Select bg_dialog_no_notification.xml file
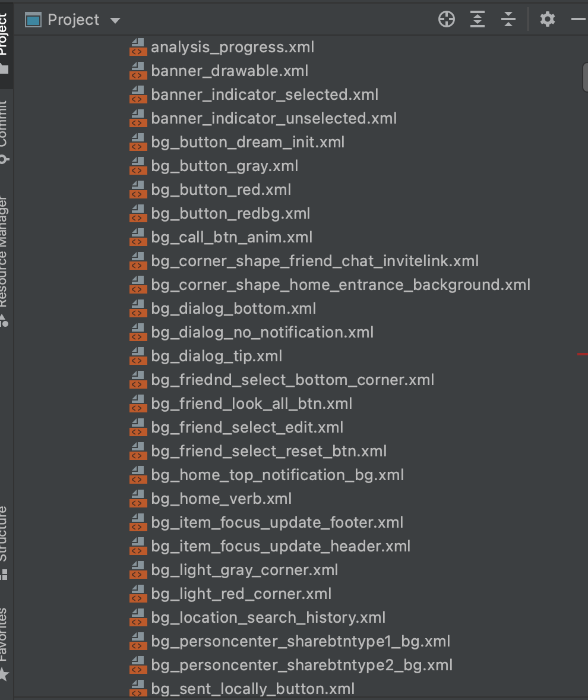 [x=262, y=332]
